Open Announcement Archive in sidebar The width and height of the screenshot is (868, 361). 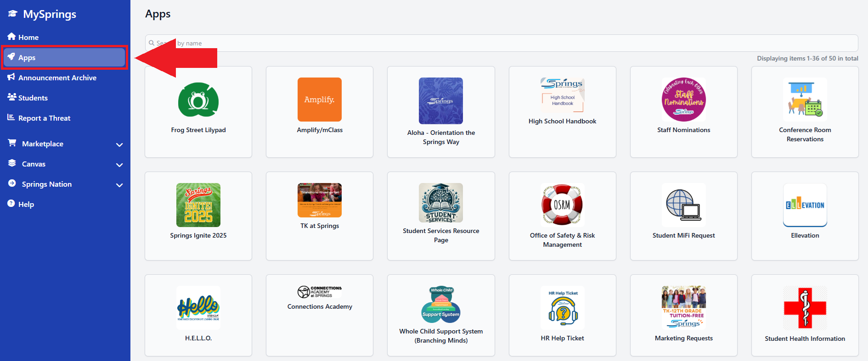click(57, 78)
